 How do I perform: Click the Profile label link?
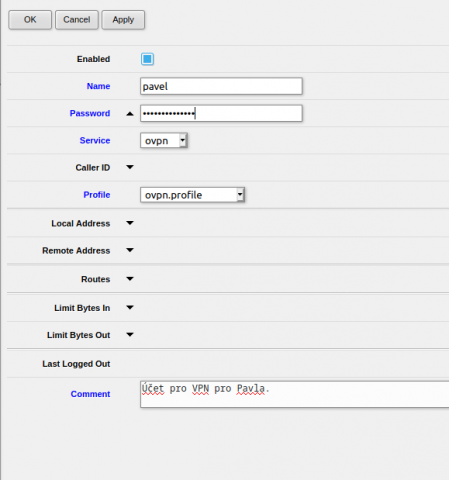pos(97,195)
